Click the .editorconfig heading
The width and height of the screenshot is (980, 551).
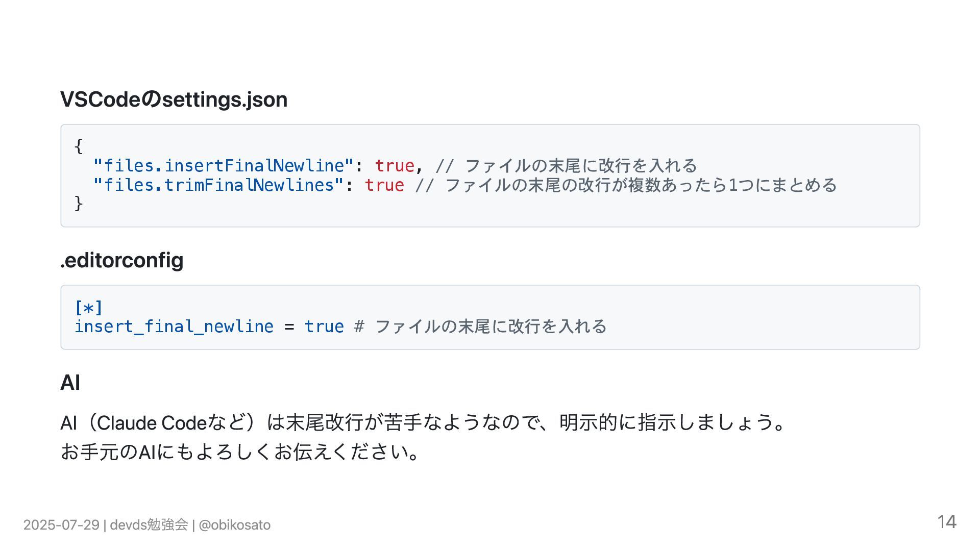click(121, 260)
